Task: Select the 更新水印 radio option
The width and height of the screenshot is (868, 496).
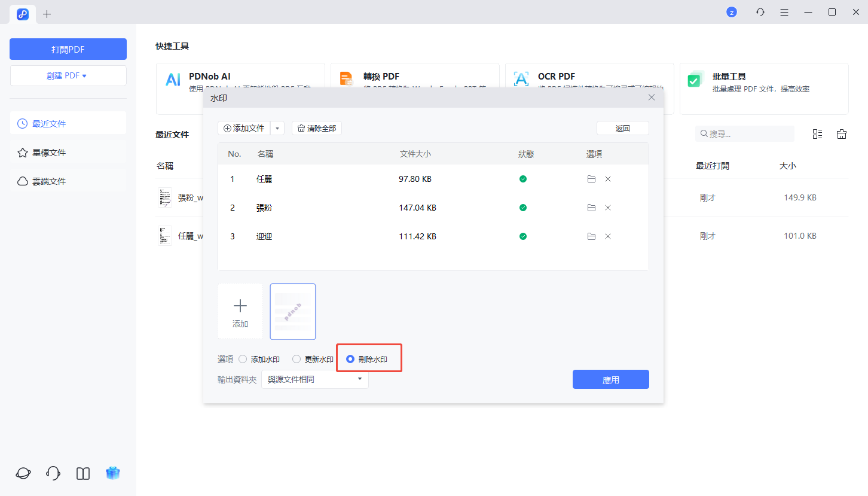Action: (297, 360)
